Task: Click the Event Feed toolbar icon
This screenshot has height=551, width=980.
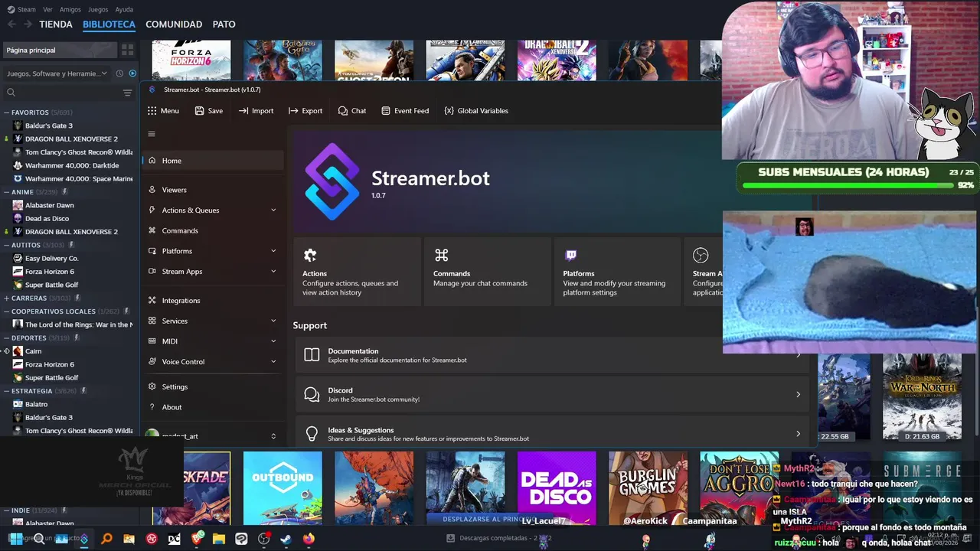Action: 386,111
